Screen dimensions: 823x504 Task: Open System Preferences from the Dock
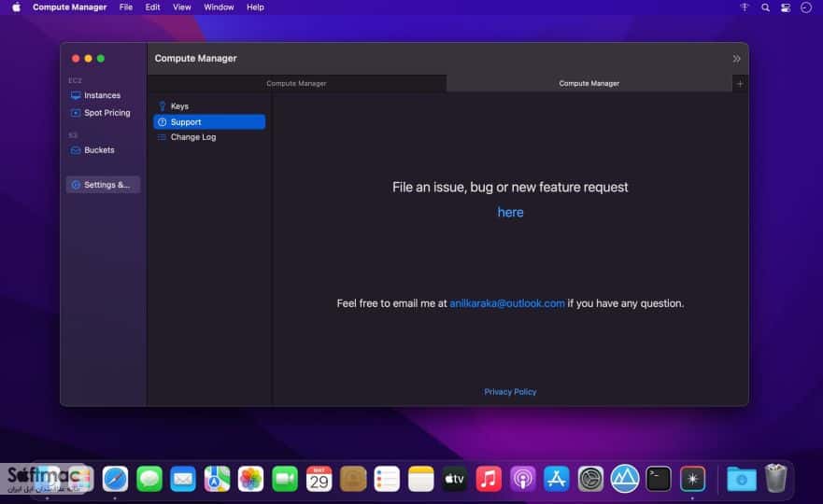(590, 479)
